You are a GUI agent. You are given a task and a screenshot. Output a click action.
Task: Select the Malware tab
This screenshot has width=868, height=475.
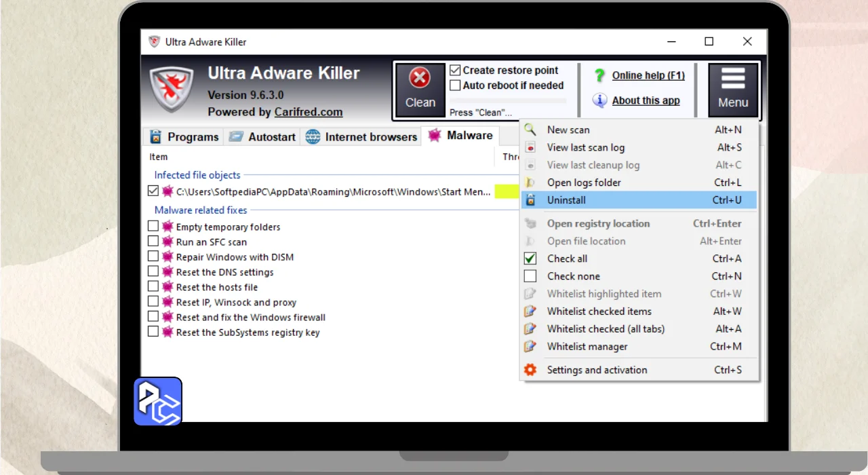click(x=460, y=135)
